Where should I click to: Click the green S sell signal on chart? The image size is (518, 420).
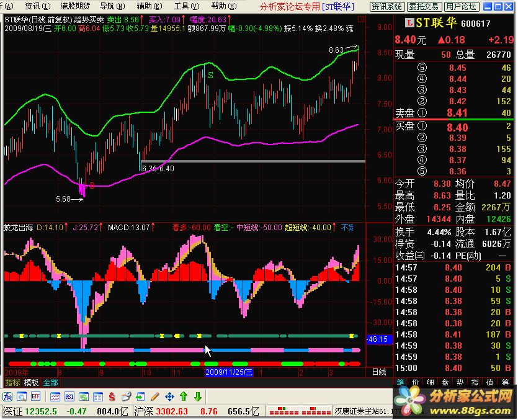(210, 76)
